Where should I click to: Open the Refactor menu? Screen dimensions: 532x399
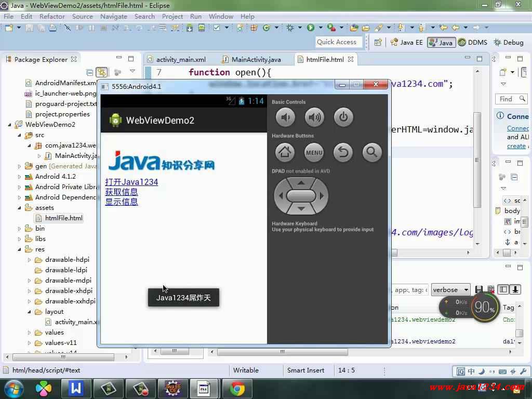click(52, 16)
